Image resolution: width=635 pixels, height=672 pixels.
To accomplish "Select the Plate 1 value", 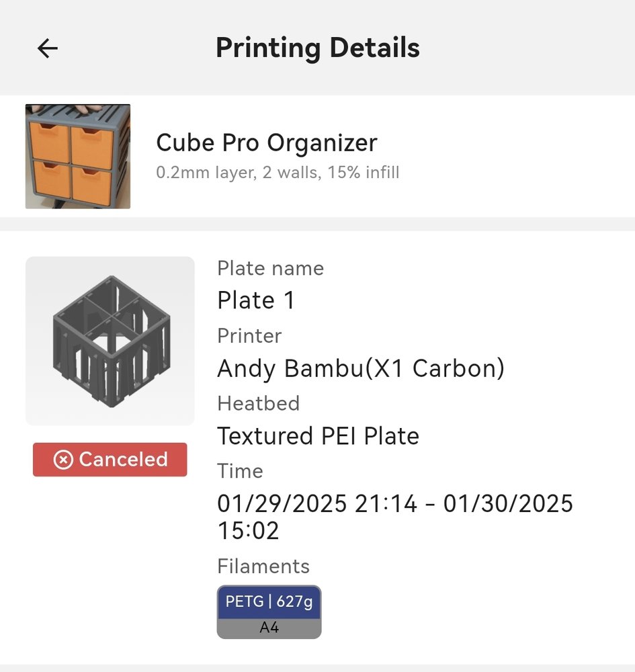I will (x=256, y=300).
